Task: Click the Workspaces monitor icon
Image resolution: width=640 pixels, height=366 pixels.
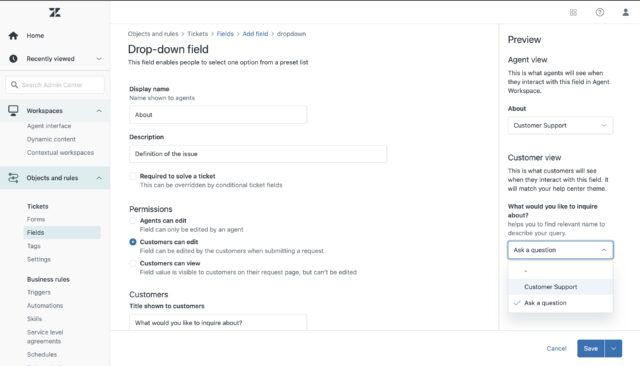Action: [13, 110]
